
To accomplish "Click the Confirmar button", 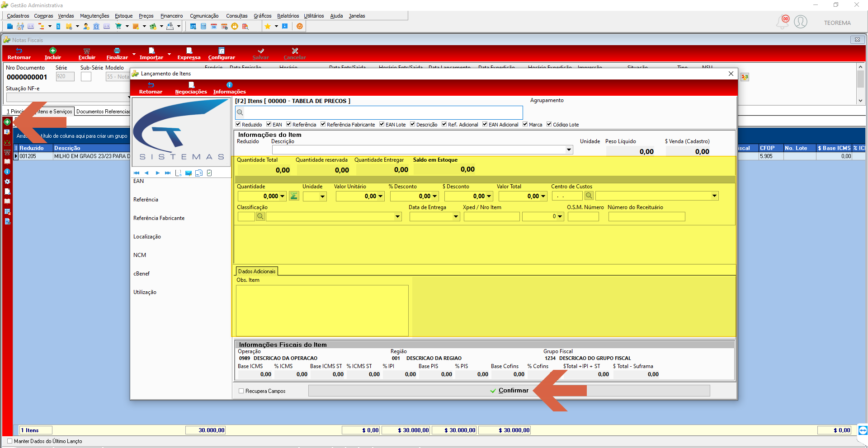I will coord(509,391).
